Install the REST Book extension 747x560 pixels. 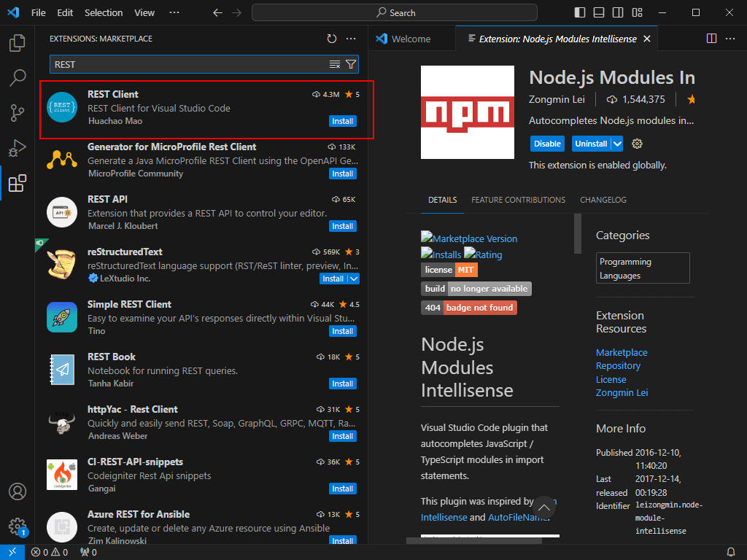point(343,384)
